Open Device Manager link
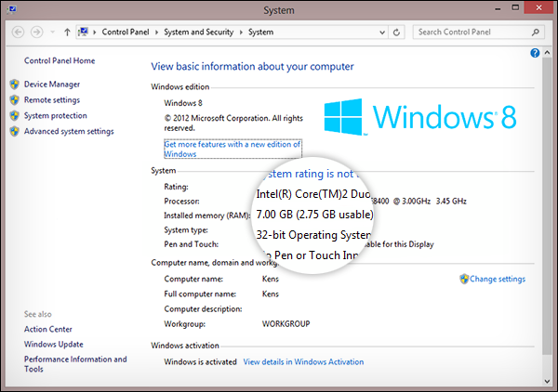The height and width of the screenshot is (392, 558). pyautogui.click(x=52, y=85)
